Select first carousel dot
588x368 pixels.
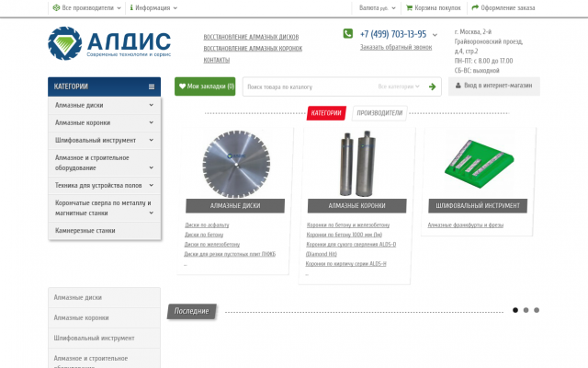coord(515,310)
